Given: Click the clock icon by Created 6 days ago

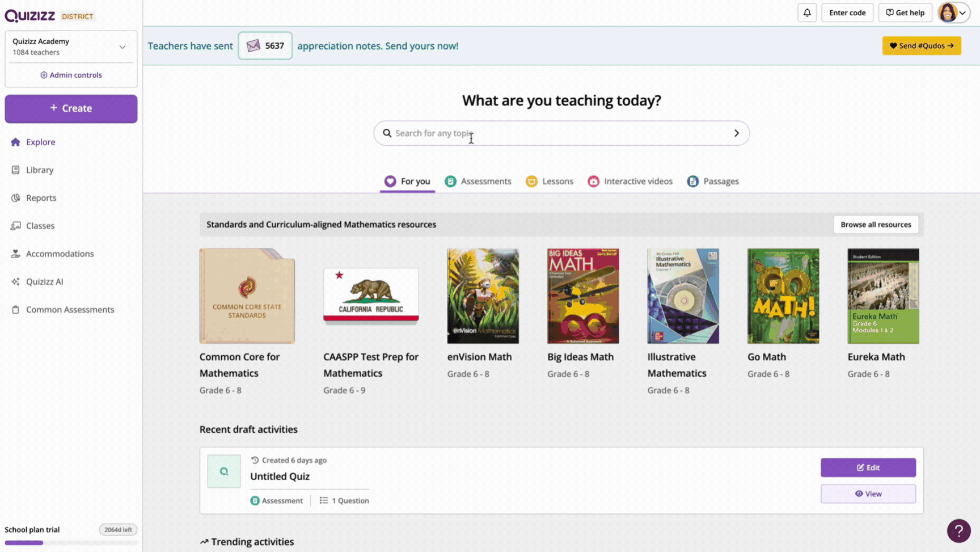Looking at the screenshot, I should pyautogui.click(x=255, y=460).
